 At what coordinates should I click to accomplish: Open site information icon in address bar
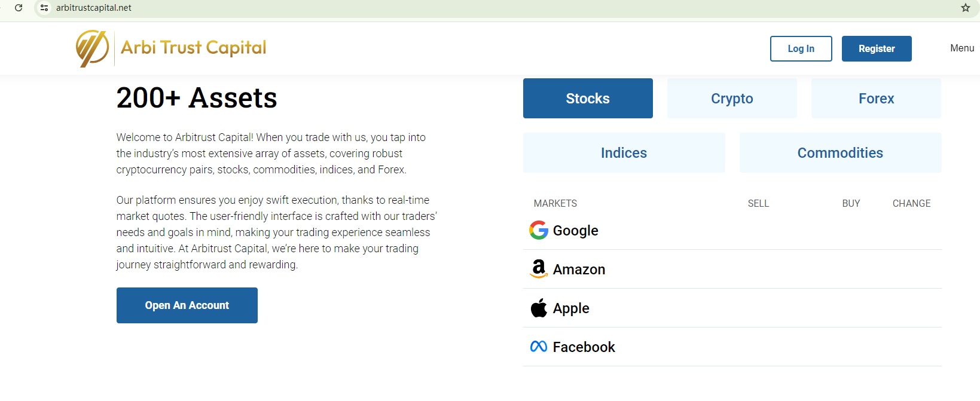(44, 8)
